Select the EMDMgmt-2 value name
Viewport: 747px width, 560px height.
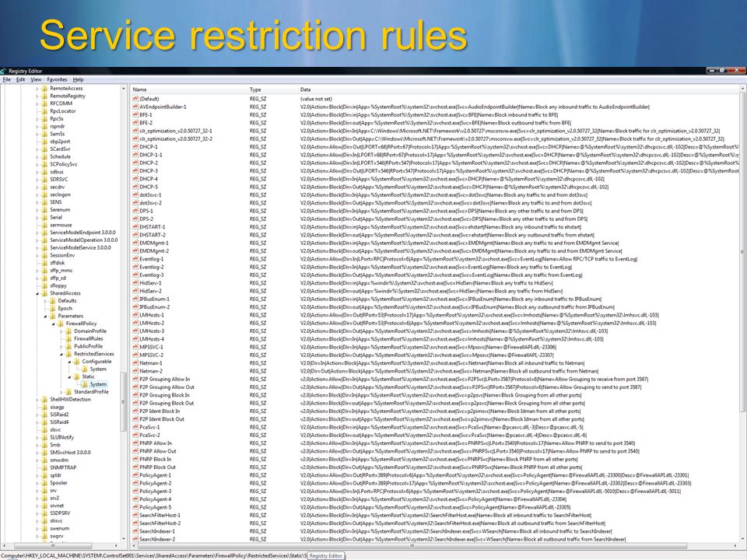(x=154, y=251)
